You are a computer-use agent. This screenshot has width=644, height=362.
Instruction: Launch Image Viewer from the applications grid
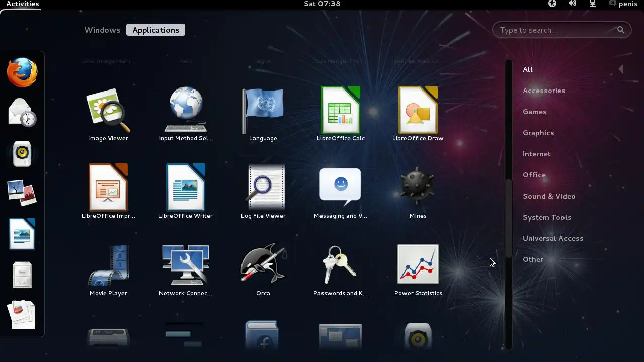(x=108, y=115)
